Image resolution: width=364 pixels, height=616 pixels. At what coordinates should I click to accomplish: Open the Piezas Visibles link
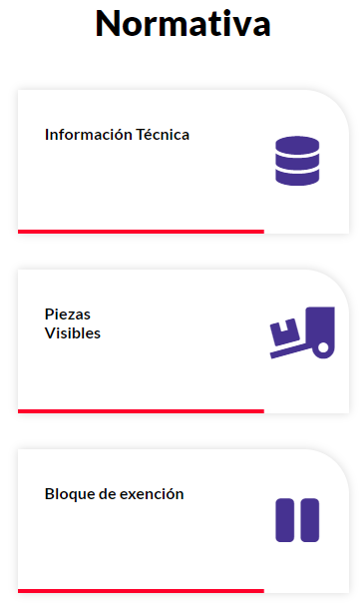pyautogui.click(x=73, y=323)
